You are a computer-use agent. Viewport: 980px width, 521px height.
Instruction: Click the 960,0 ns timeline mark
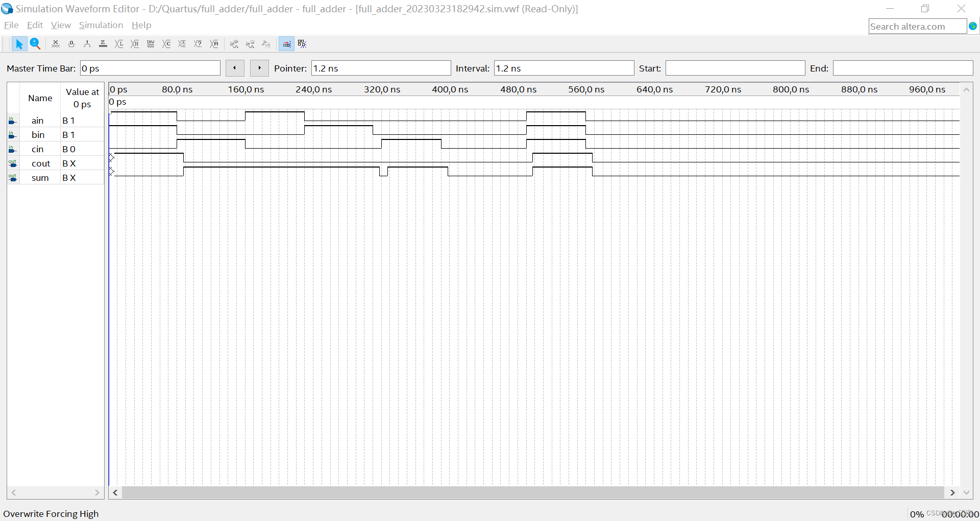(927, 89)
